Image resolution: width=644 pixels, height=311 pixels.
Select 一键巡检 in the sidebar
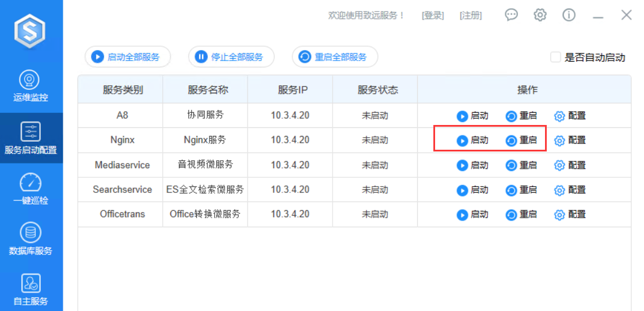pyautogui.click(x=31, y=189)
